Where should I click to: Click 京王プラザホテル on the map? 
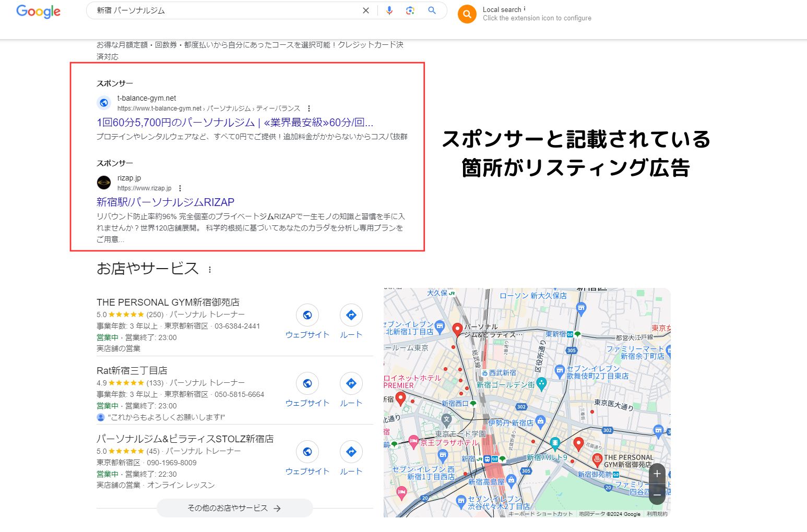pyautogui.click(x=449, y=442)
